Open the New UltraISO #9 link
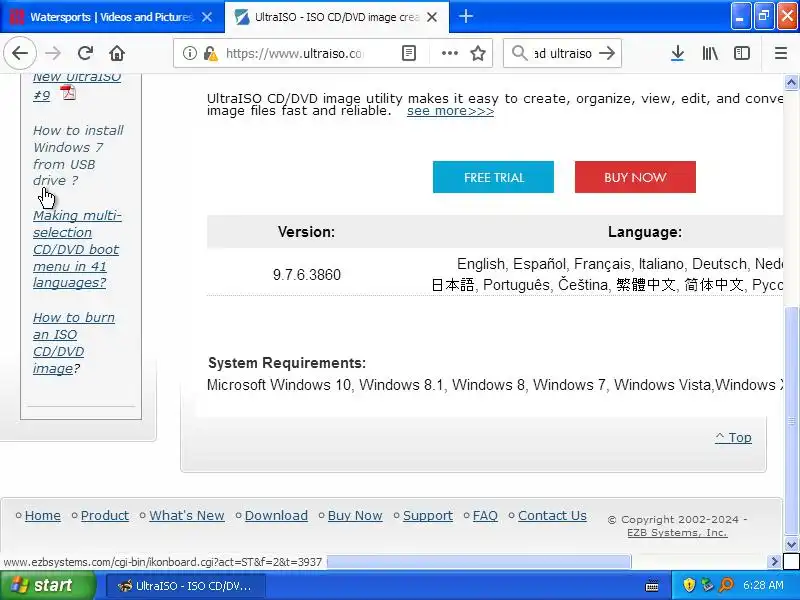Screen dimensions: 800x600 pyautogui.click(x=77, y=86)
